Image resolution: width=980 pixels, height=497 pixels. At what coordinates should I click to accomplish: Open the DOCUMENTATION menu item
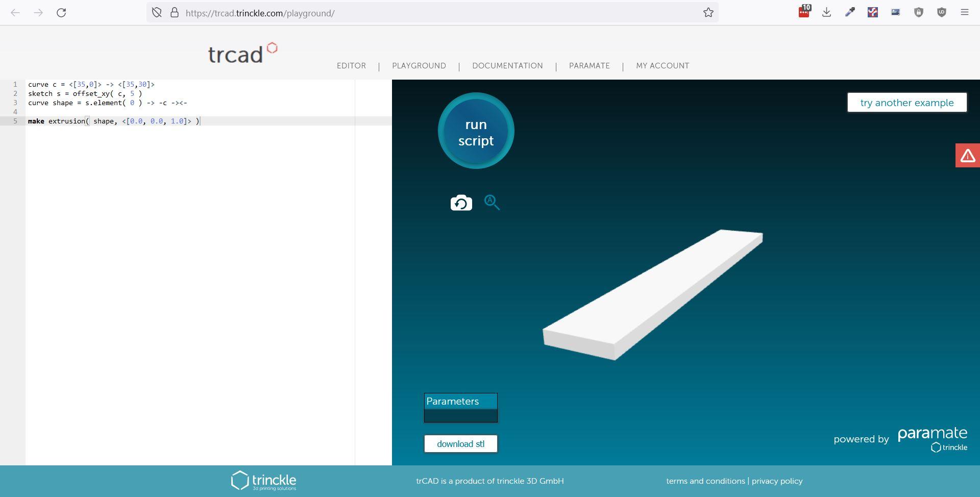tap(507, 66)
